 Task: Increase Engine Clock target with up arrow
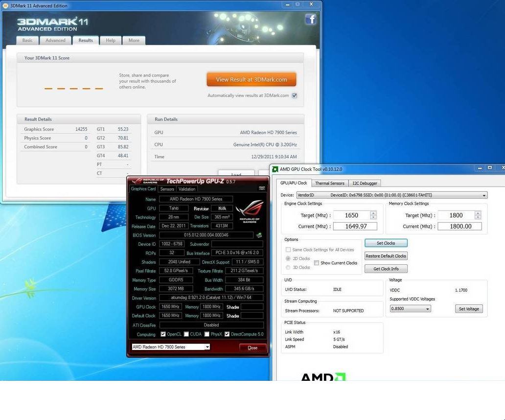point(373,213)
